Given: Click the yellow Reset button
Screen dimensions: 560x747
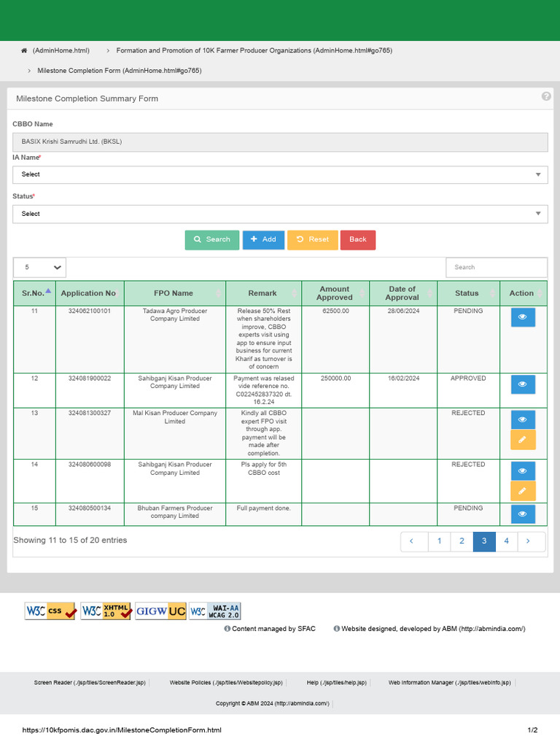Looking at the screenshot, I should click(x=312, y=239).
